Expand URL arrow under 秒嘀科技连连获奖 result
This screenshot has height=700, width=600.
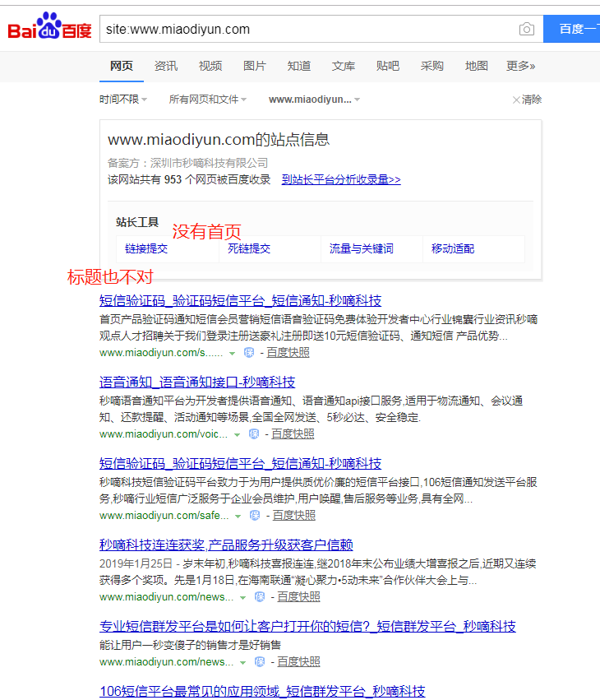pyautogui.click(x=242, y=598)
